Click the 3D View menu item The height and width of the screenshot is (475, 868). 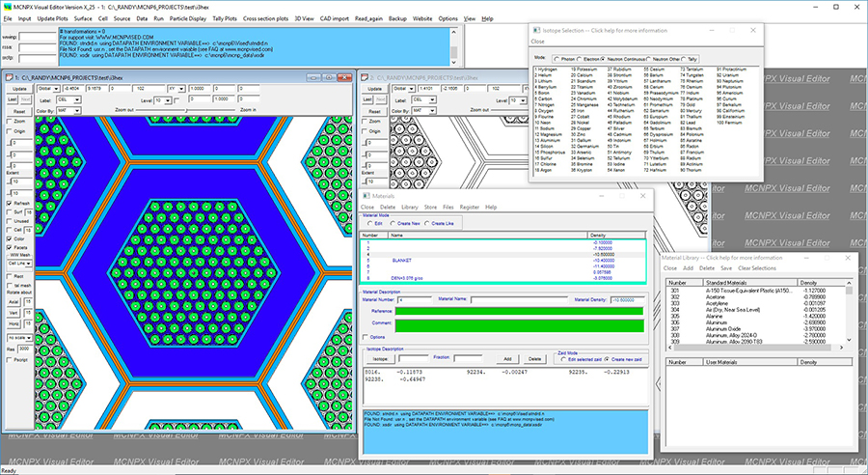pos(304,18)
